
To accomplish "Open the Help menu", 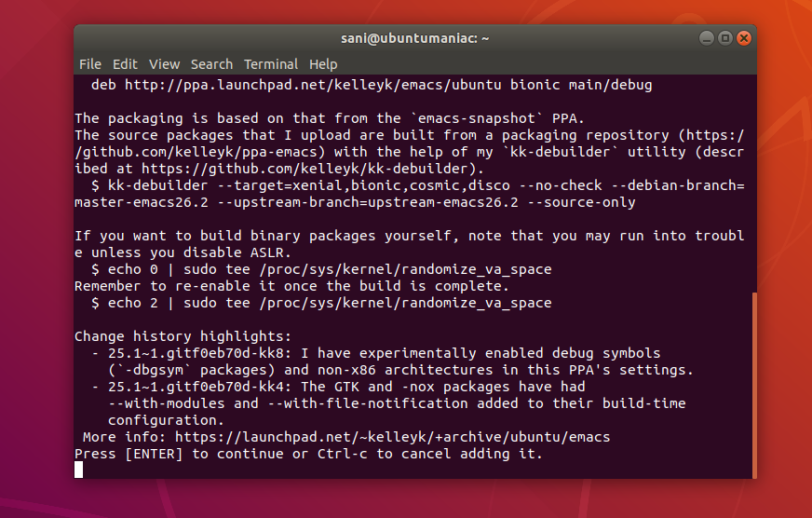I will (323, 64).
